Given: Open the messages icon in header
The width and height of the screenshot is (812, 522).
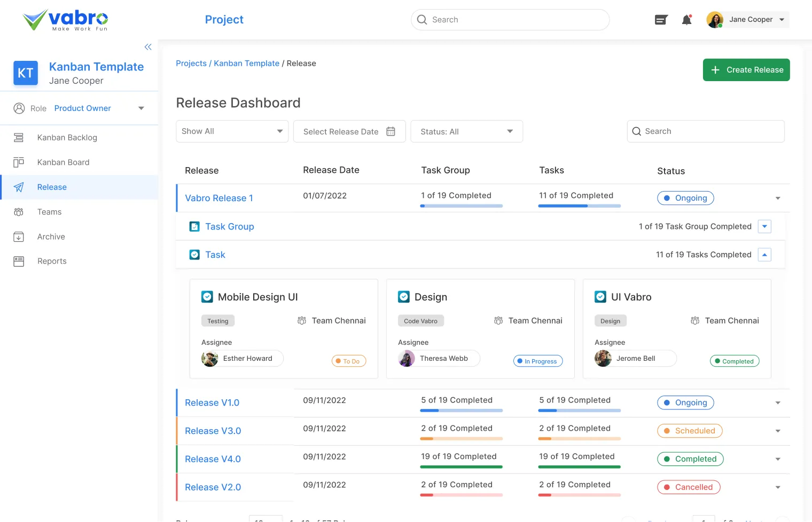Looking at the screenshot, I should [x=661, y=20].
